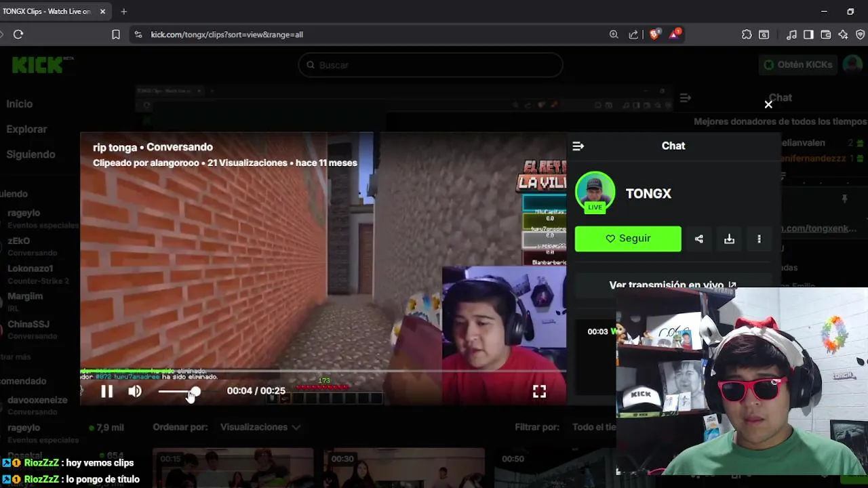868x488 pixels.
Task: Toggle the browser sidebar panel
Action: [x=808, y=35]
